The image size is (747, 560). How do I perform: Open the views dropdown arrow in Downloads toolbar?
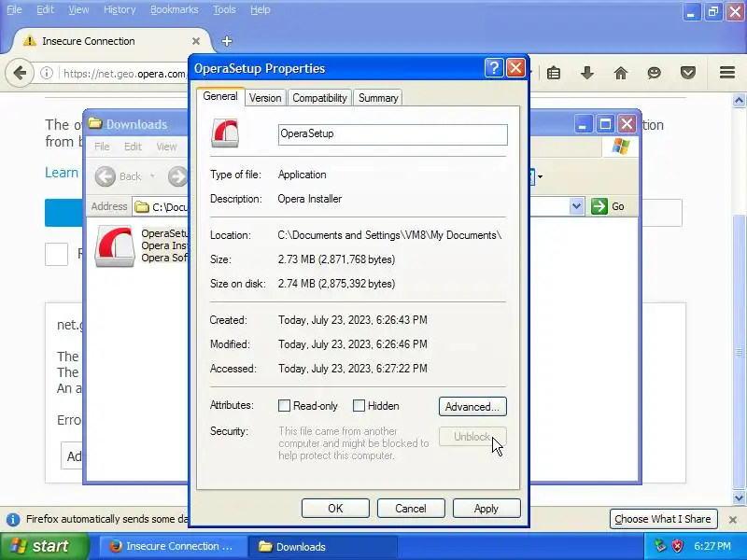[540, 176]
